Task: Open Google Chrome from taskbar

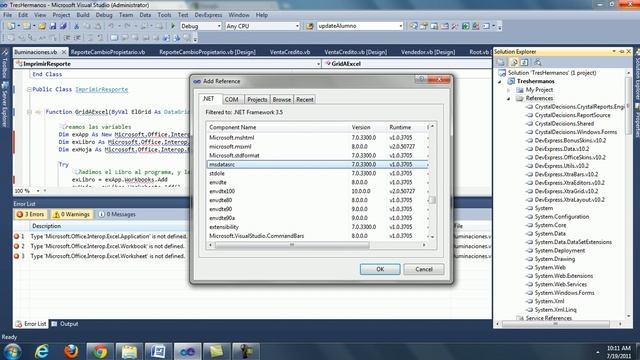Action: (100, 351)
